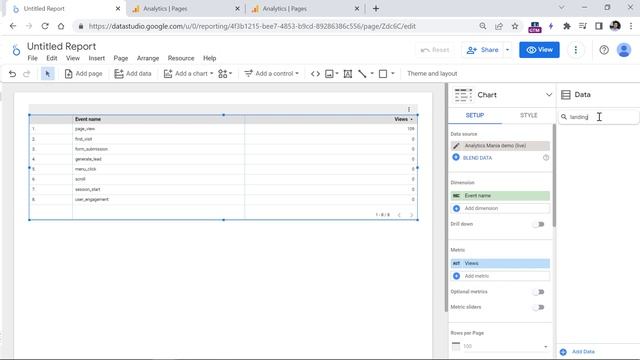Click the Add page button

click(84, 74)
